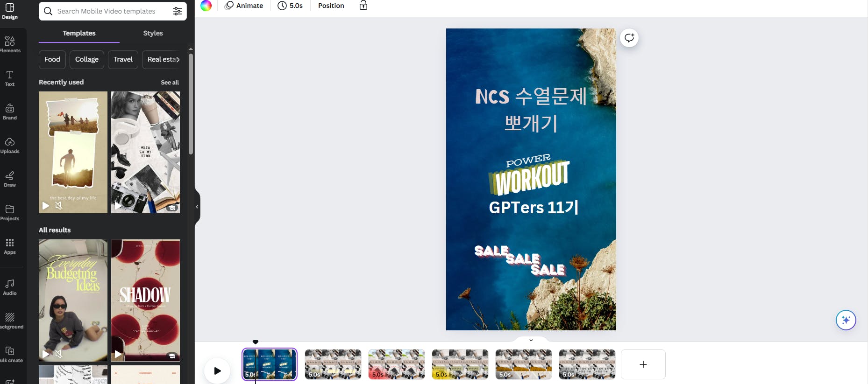Click the templates panel scrollbar
Screen dimensions: 868x384
coord(191,104)
